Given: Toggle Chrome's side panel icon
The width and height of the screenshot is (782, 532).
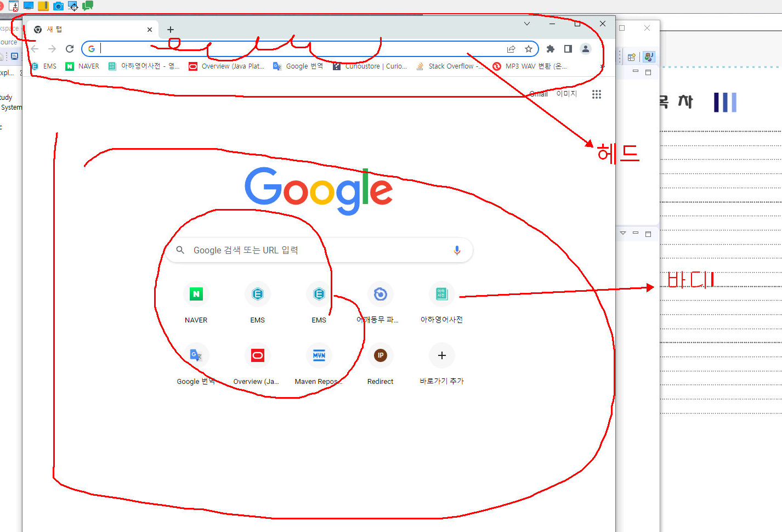Looking at the screenshot, I should pos(568,49).
